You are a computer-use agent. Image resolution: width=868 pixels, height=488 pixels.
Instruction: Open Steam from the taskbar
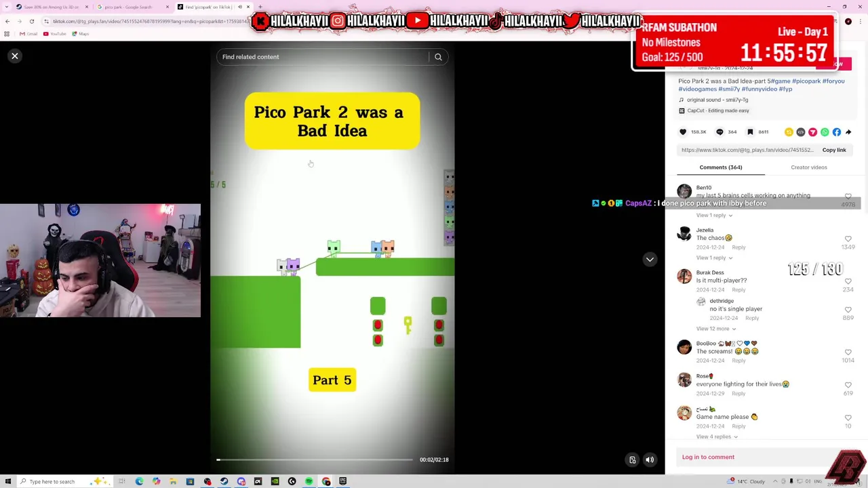(x=224, y=481)
